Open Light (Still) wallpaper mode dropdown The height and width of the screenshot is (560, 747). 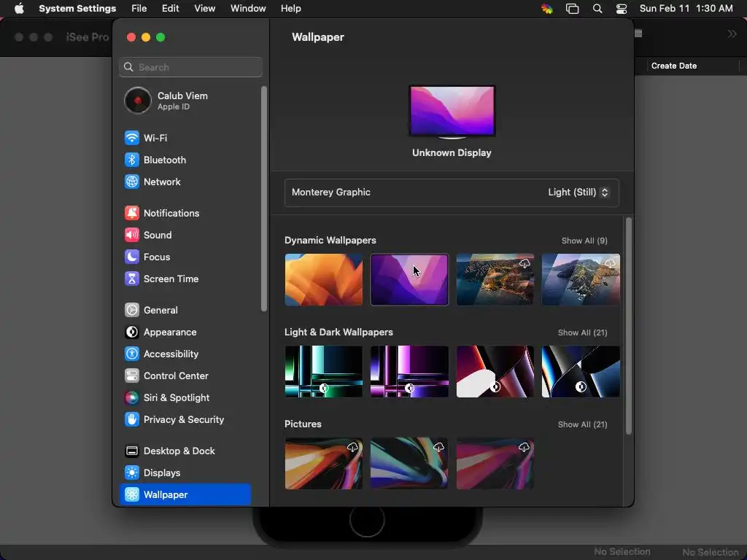click(578, 192)
